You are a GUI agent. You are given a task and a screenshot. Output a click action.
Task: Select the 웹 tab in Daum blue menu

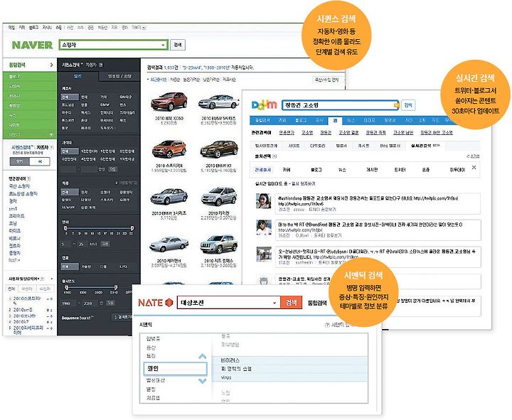click(x=335, y=121)
